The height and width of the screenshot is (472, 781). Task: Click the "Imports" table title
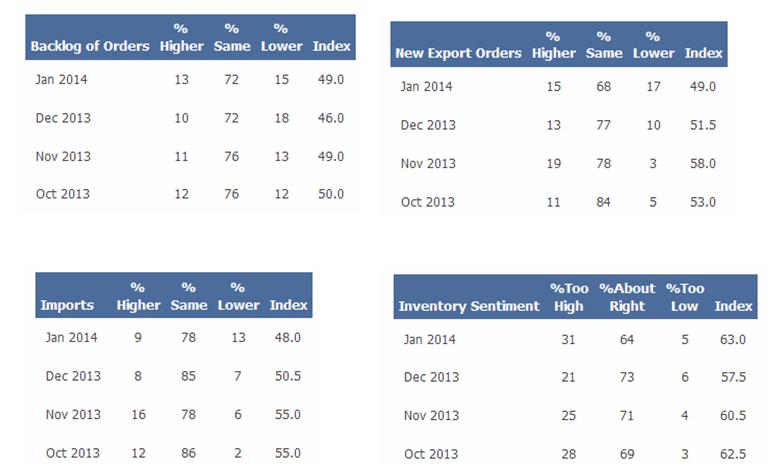click(68, 305)
